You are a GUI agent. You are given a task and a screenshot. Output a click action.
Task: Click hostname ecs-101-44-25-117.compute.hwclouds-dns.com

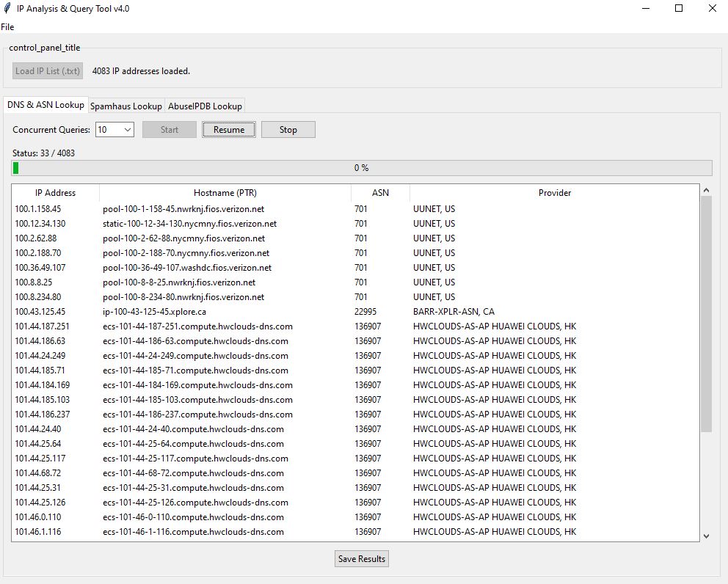195,459
